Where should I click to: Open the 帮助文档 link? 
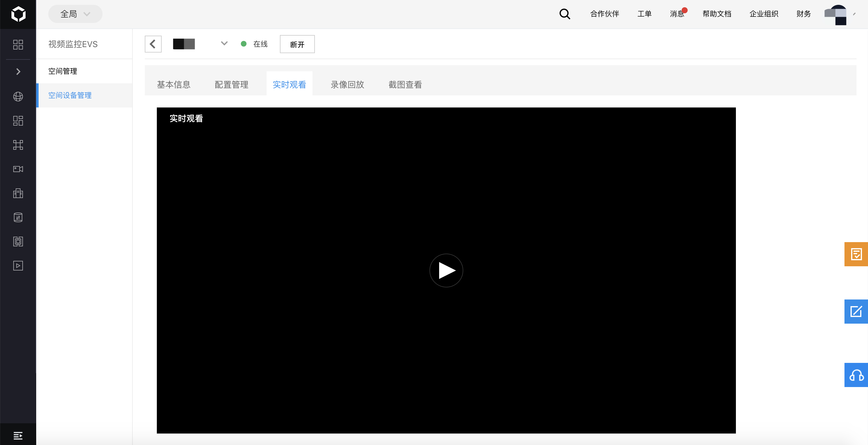click(717, 14)
